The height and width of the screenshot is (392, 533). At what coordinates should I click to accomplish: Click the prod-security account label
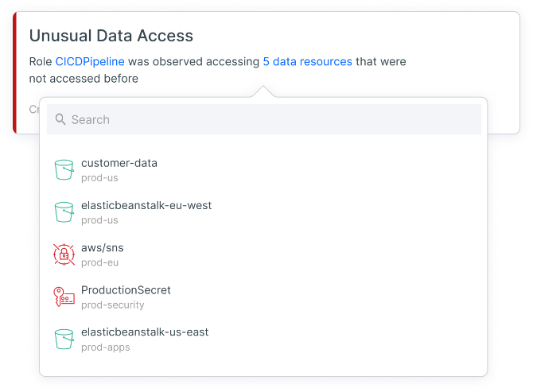coord(112,305)
